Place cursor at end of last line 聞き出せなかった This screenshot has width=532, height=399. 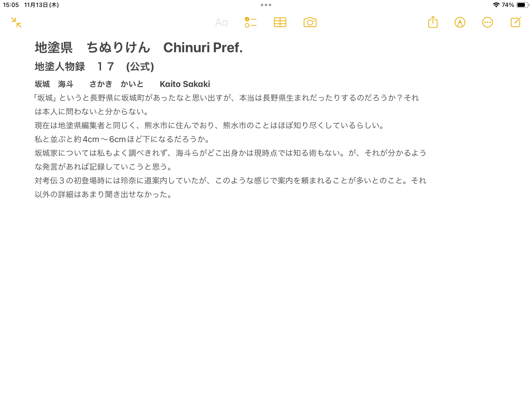[172, 195]
